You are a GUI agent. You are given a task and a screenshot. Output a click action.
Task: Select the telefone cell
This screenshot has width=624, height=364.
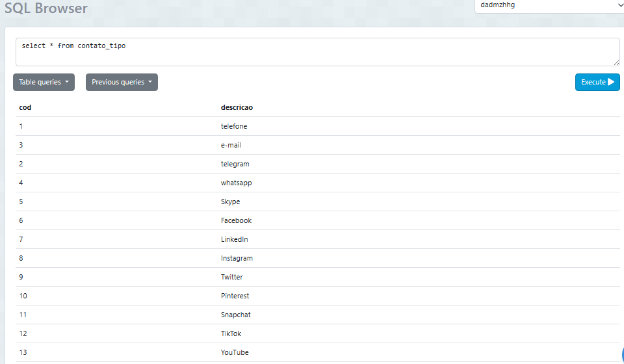tap(234, 126)
